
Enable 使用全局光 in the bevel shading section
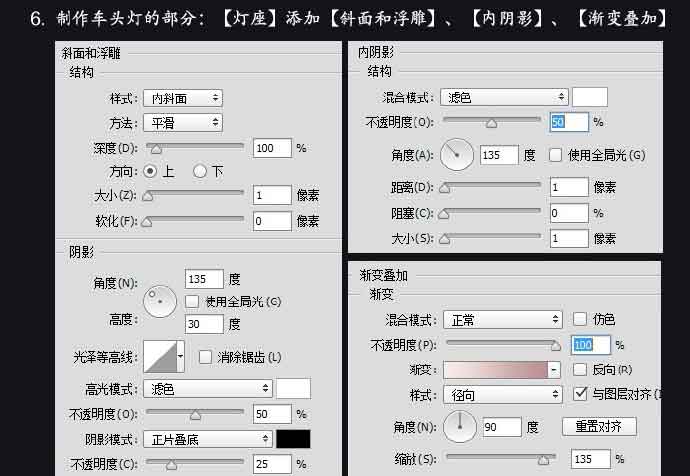point(193,301)
